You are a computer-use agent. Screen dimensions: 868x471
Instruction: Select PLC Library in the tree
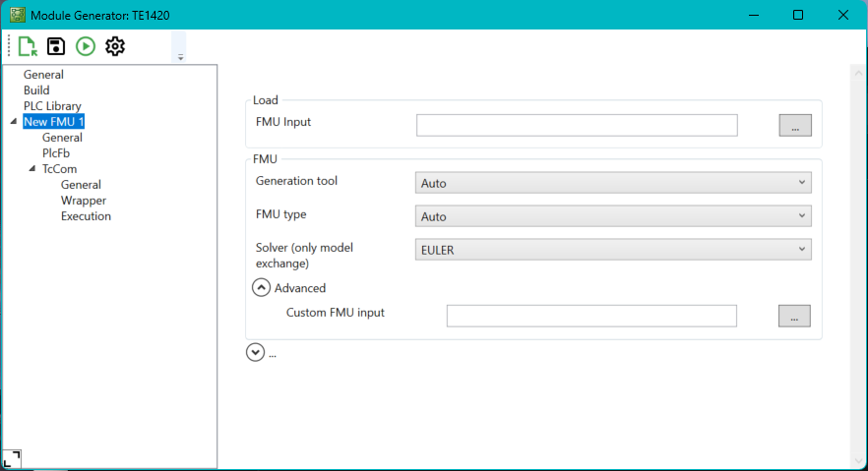[x=52, y=106]
